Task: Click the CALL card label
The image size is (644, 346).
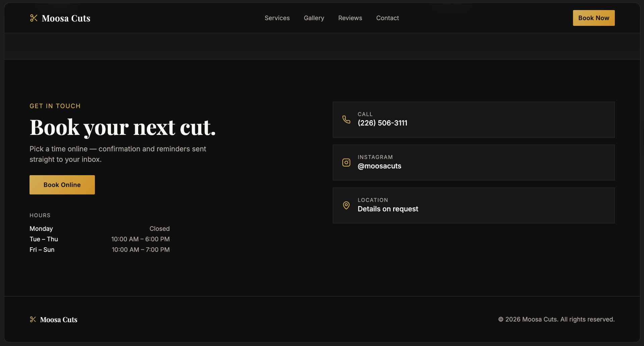Action: click(365, 114)
